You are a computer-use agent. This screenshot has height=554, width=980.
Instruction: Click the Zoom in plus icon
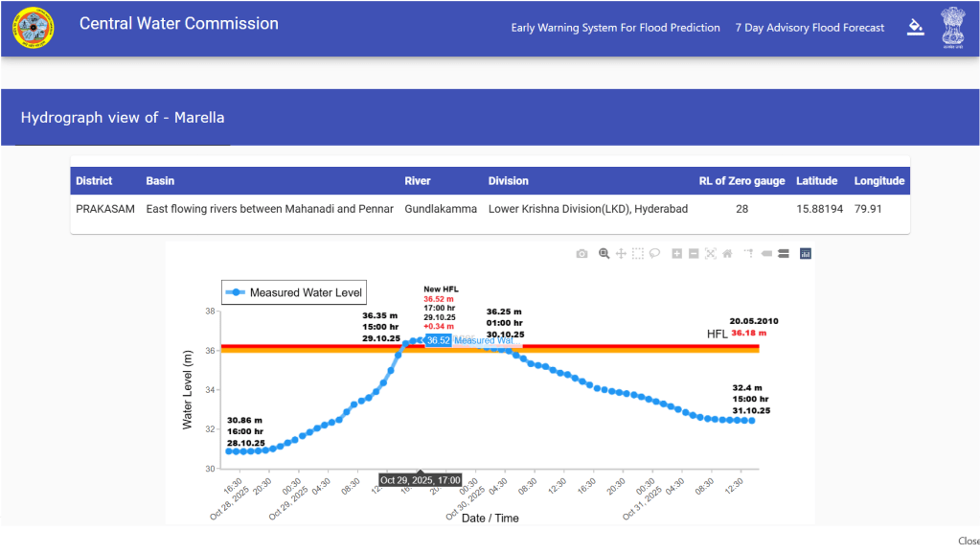676,254
